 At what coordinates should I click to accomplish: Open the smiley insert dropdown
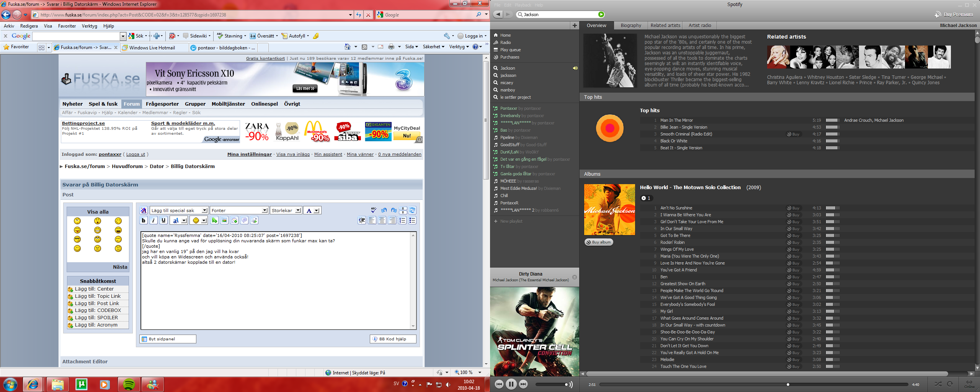click(199, 220)
